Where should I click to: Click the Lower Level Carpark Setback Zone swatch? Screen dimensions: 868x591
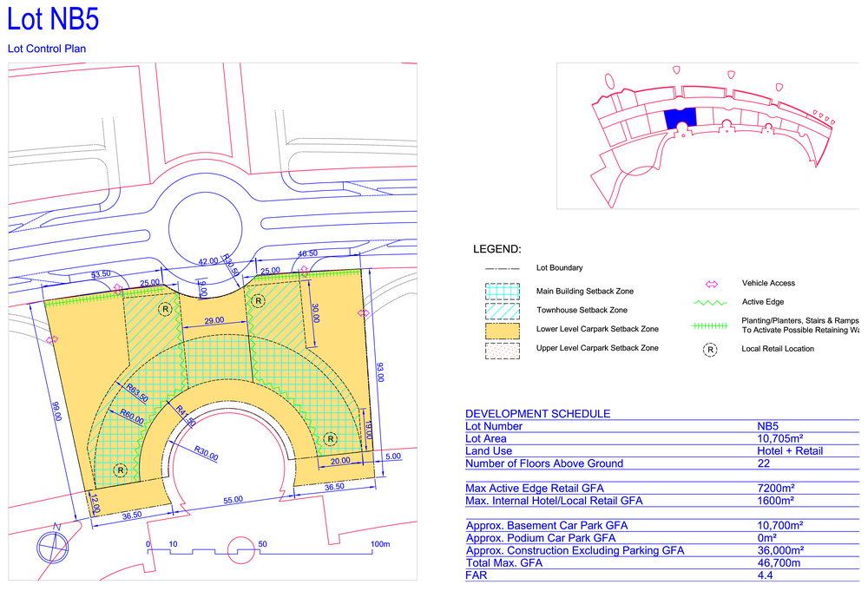coord(502,330)
